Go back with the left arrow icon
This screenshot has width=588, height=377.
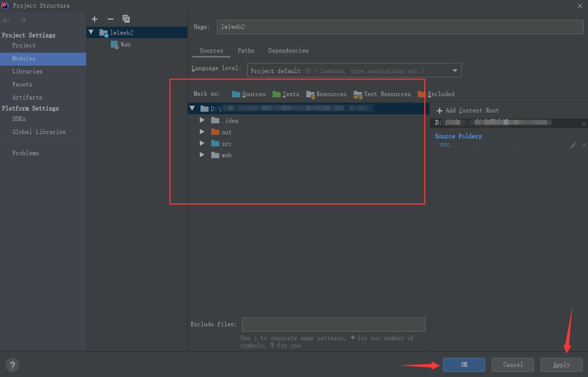point(7,21)
